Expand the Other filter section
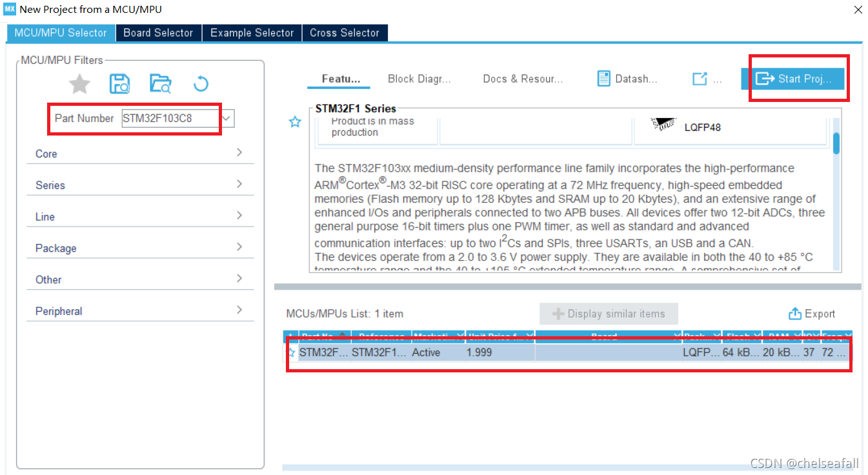Viewport: 868px width, 475px height. (x=140, y=280)
